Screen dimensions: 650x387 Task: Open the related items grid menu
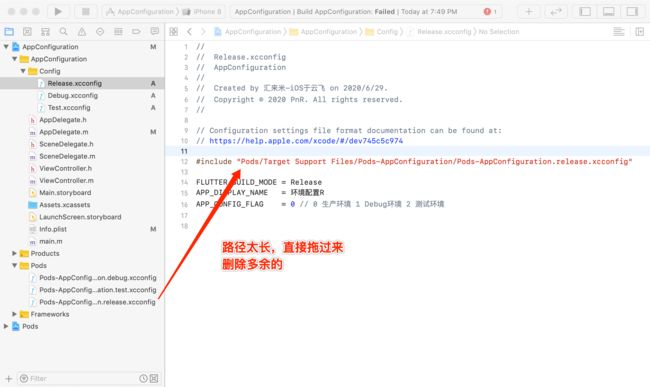pyautogui.click(x=174, y=31)
